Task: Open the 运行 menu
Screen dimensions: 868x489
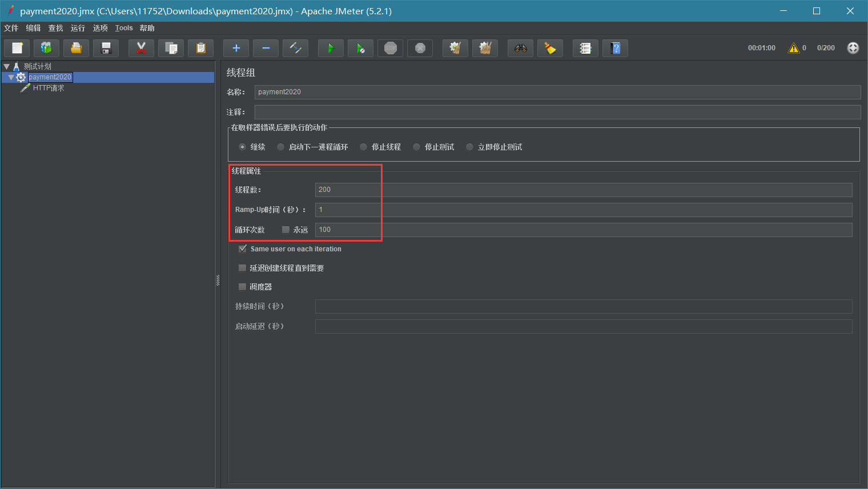Action: 78,28
